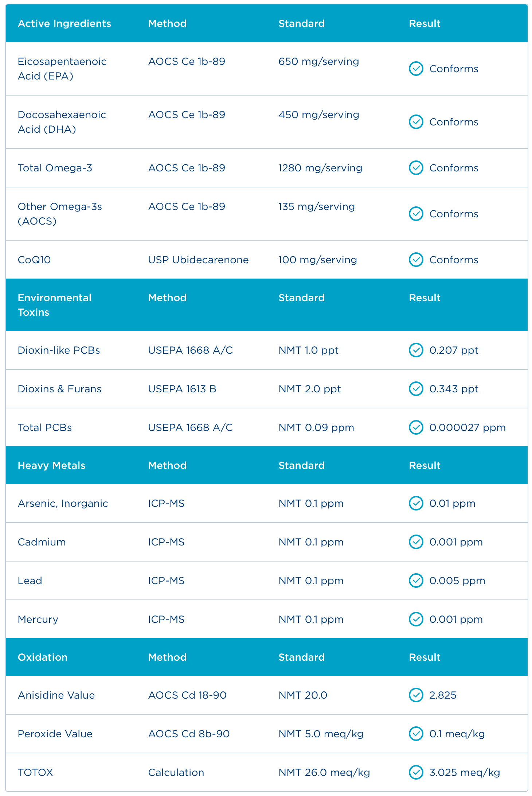Screen dimensions: 532x796
Task: Click the USP Ubidecarenone method text
Action: (x=198, y=260)
